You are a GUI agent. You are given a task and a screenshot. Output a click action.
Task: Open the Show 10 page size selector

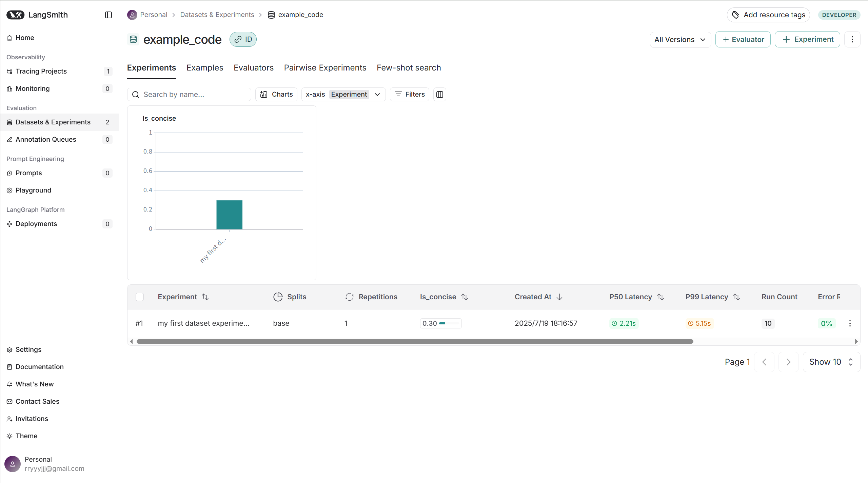[831, 362]
